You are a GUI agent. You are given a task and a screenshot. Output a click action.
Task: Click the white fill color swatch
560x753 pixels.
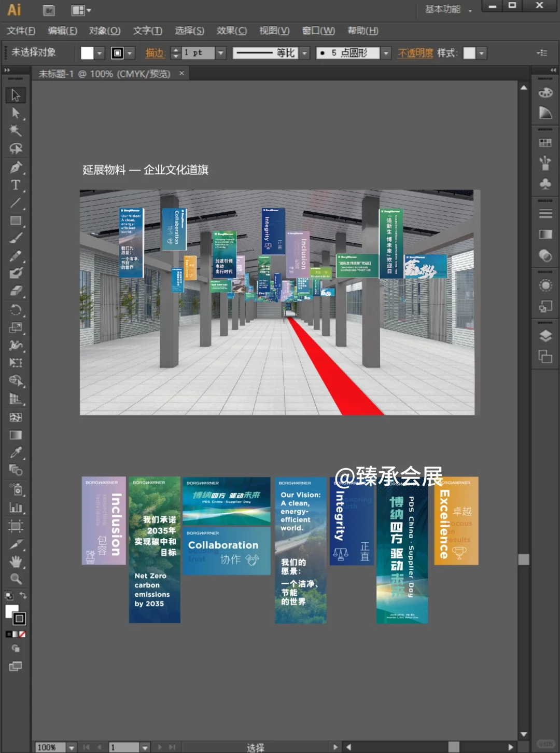87,53
